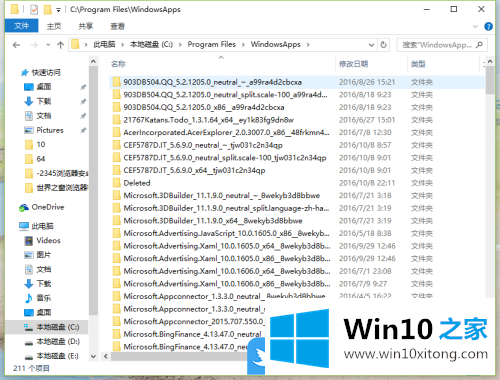
Task: Refresh the folder with the refresh icon
Action: [x=383, y=45]
